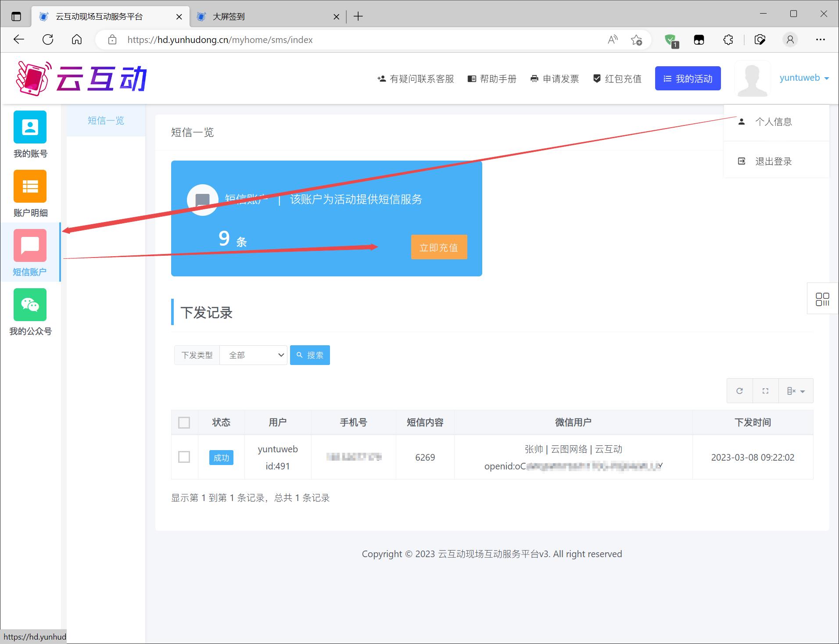The width and height of the screenshot is (839, 644).
Task: Open the 我的公众号 WeChat icon
Action: point(30,305)
